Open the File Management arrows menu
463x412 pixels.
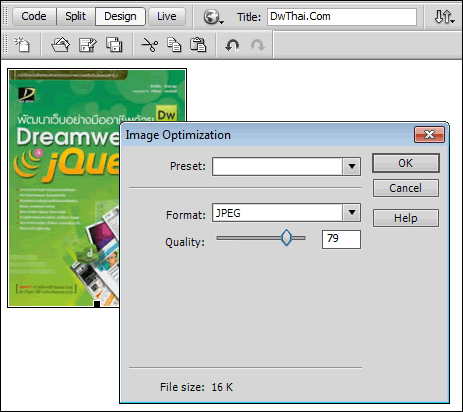[x=444, y=17]
